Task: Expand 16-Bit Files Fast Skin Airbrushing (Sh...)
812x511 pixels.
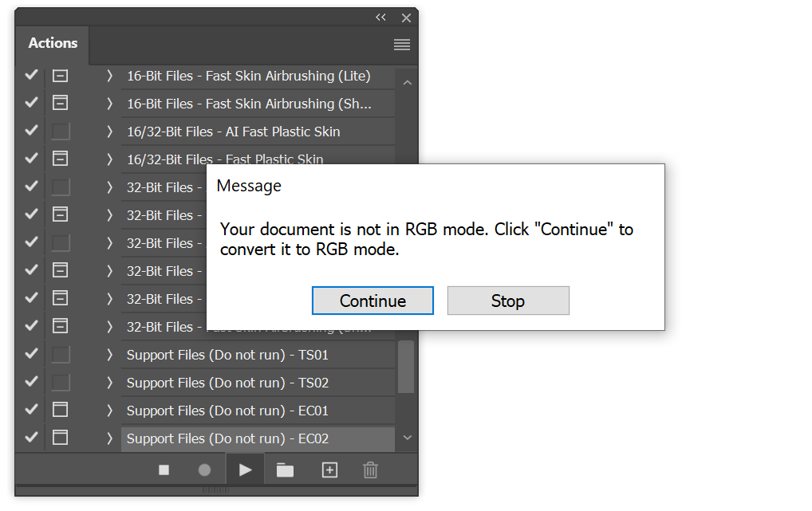Action: (109, 104)
